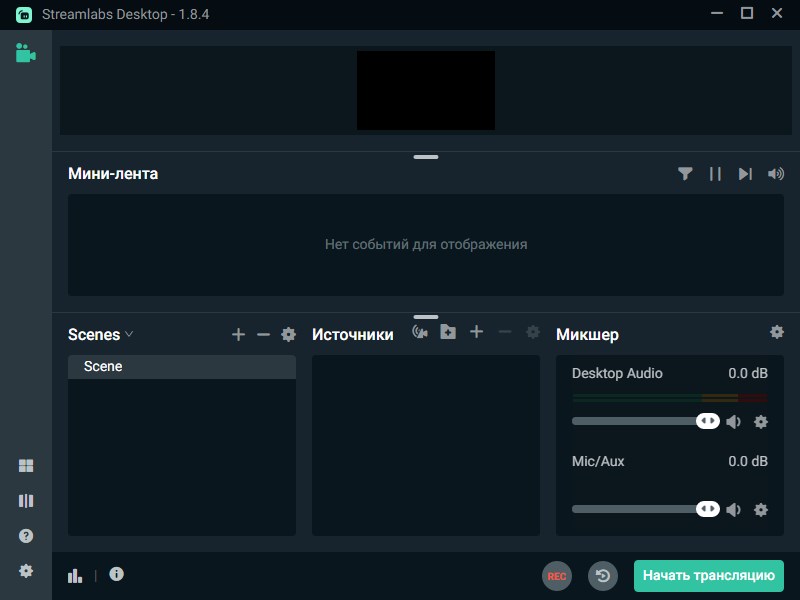Mute the Mic/Aux speaker
Screen dimensions: 800x600
(733, 508)
